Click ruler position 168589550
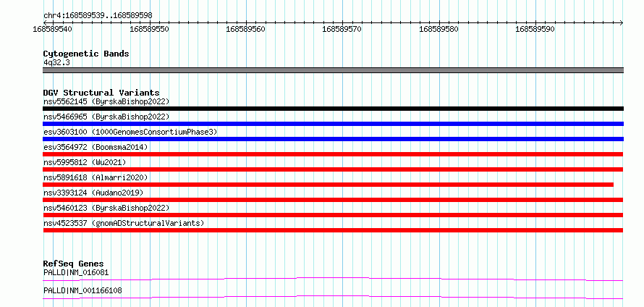Viewport: 644px width, 307px height. [148, 29]
